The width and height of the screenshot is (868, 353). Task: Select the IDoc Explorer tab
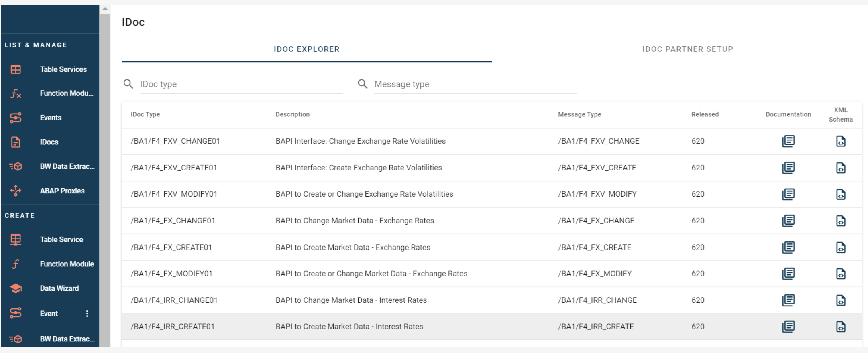point(307,49)
